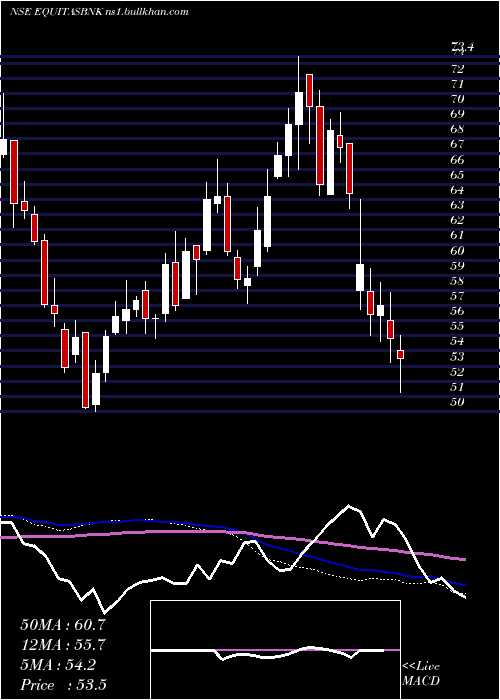Screen dimensions: 500x700
Task: Click the Price : 53.5 reading
Action: 63,685
